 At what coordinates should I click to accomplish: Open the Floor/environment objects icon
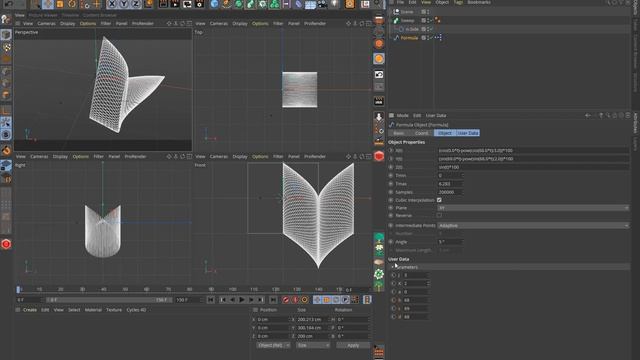coord(311,4)
